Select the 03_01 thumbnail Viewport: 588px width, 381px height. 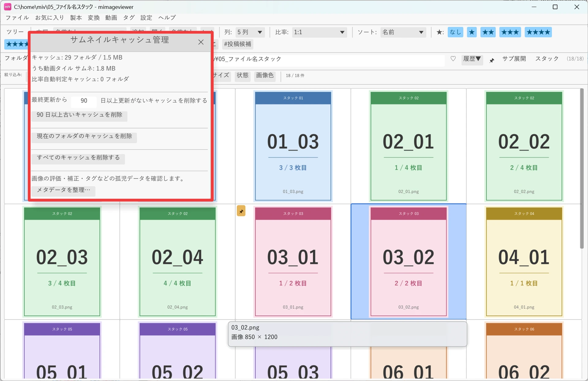[x=293, y=261]
